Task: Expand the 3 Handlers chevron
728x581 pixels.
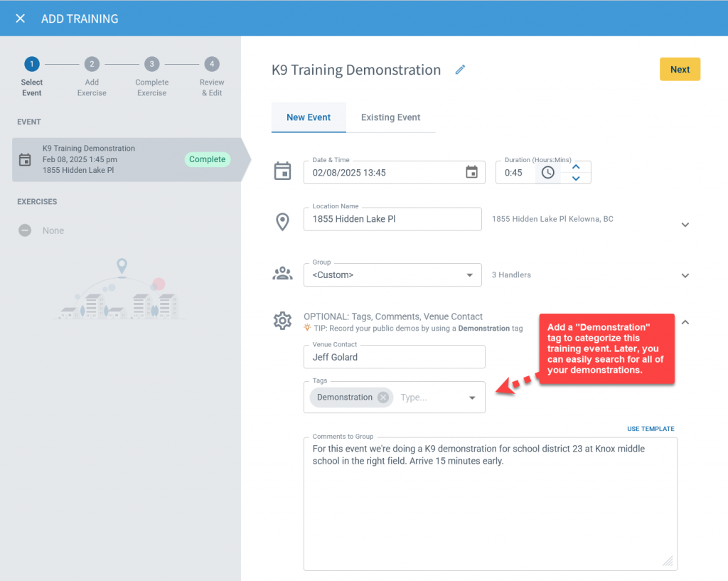Action: (x=685, y=275)
